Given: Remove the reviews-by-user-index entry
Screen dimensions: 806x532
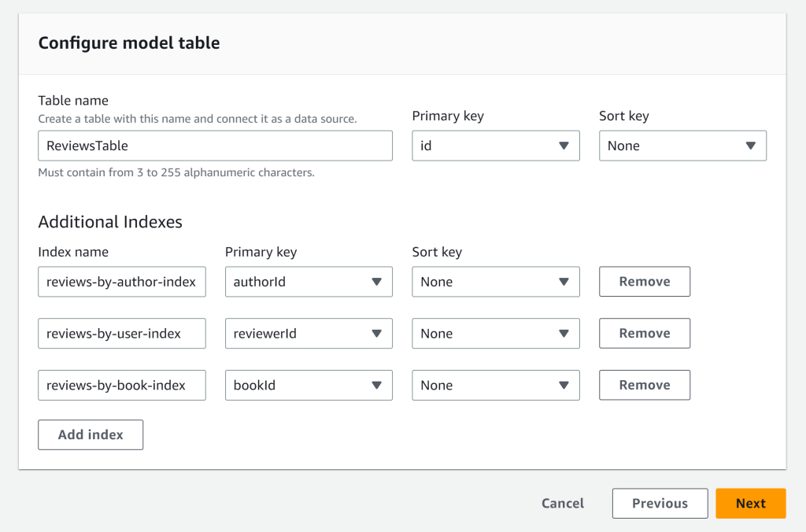Looking at the screenshot, I should (x=644, y=333).
